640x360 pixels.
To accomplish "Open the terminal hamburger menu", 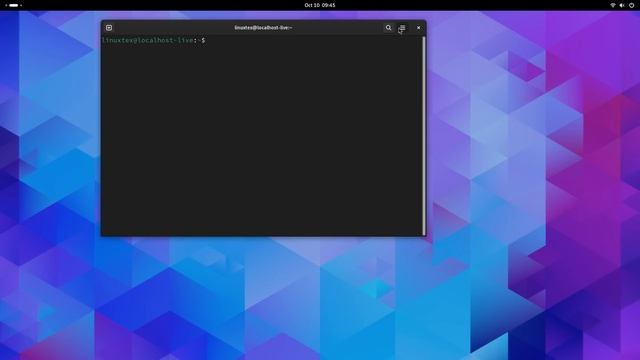I will tap(402, 28).
